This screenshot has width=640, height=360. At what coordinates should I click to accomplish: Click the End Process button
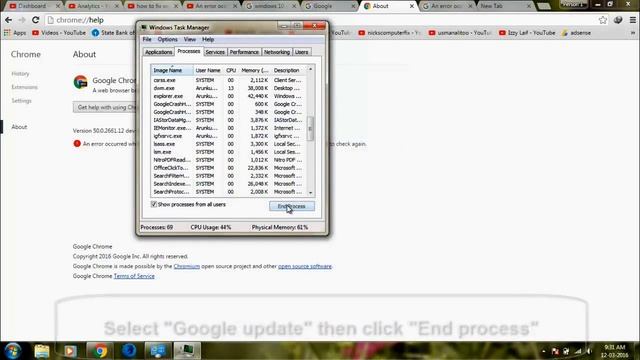coord(292,206)
